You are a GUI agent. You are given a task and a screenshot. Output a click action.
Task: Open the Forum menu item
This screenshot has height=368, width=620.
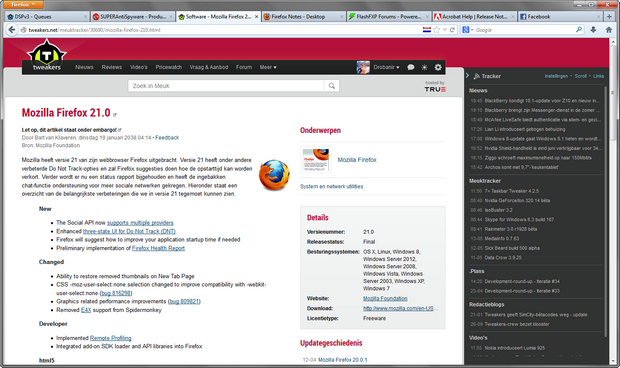[x=244, y=67]
